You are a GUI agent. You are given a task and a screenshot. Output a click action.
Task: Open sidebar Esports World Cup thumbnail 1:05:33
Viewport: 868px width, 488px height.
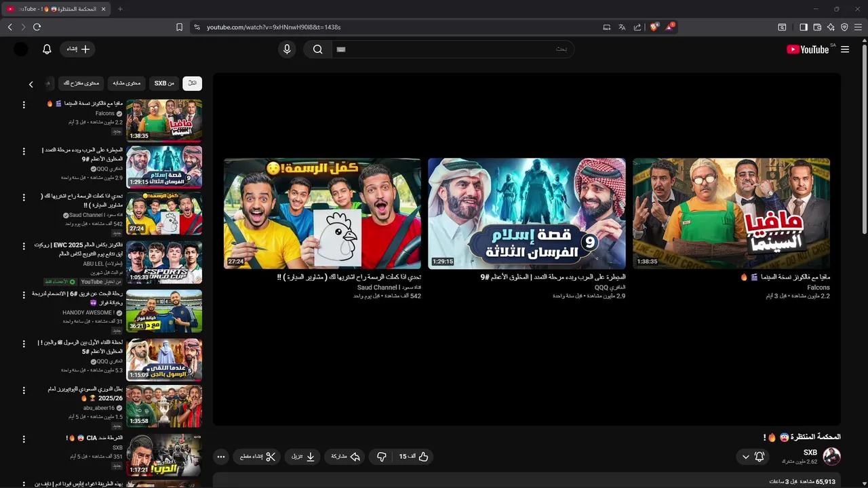click(x=164, y=262)
